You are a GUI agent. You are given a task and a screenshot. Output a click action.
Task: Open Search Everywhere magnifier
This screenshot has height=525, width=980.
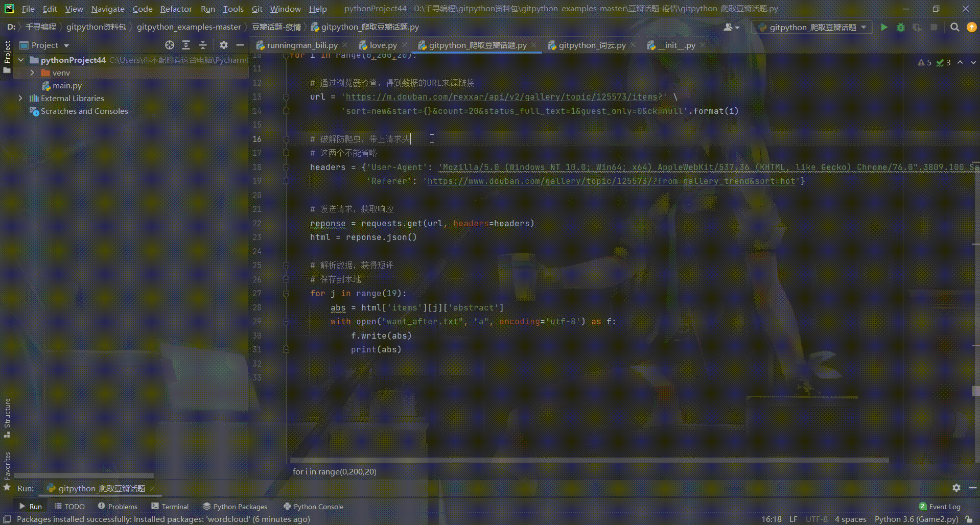coord(954,27)
